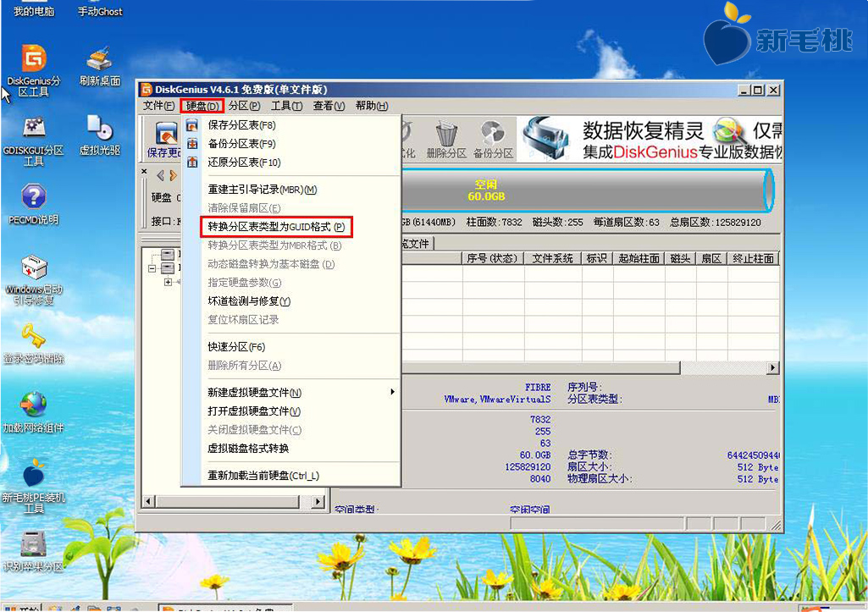This screenshot has height=612, width=868.
Task: Launch Windows启动引导修复 from the desktop
Action: [x=34, y=279]
